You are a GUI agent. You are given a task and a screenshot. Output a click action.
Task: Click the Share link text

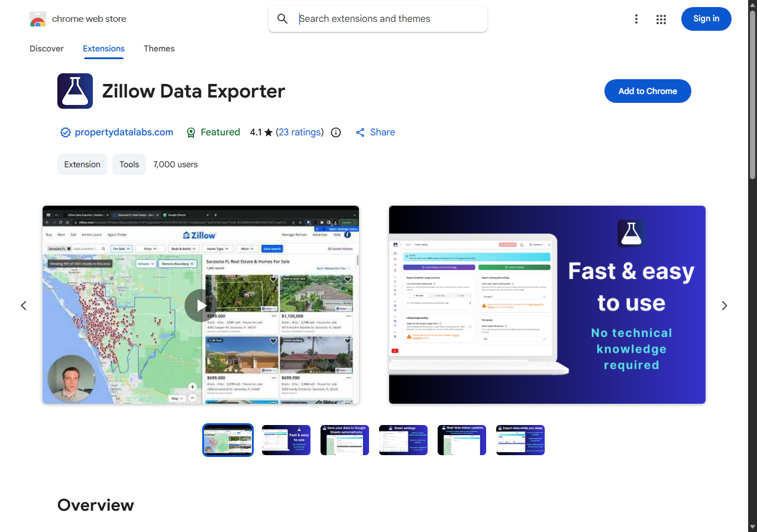[x=383, y=132]
